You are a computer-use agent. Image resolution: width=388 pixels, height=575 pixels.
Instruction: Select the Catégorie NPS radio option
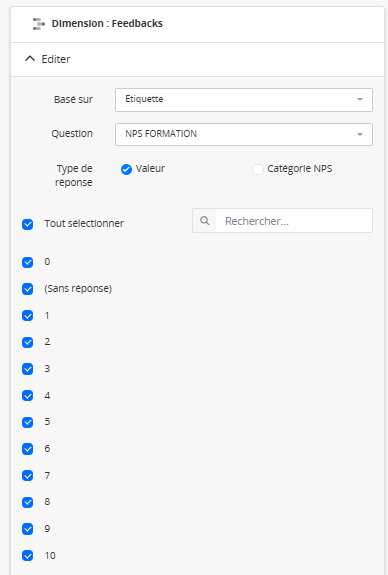(x=258, y=169)
